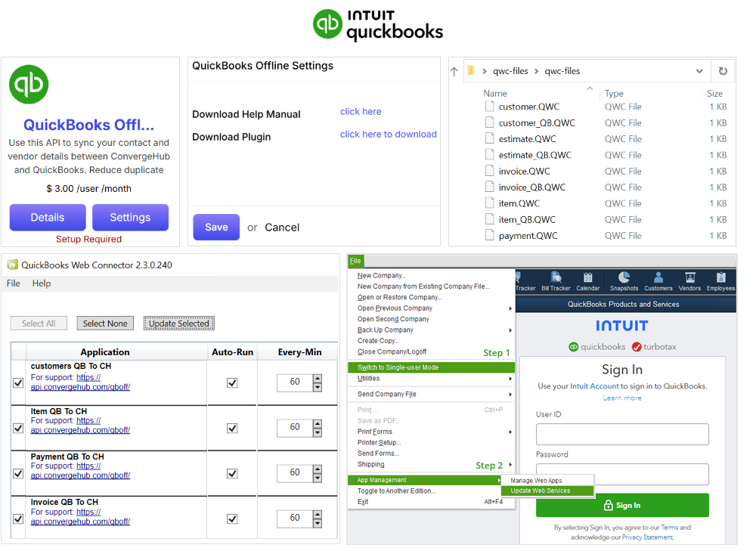
Task: Click Cancel in Offline Settings
Action: pos(282,228)
